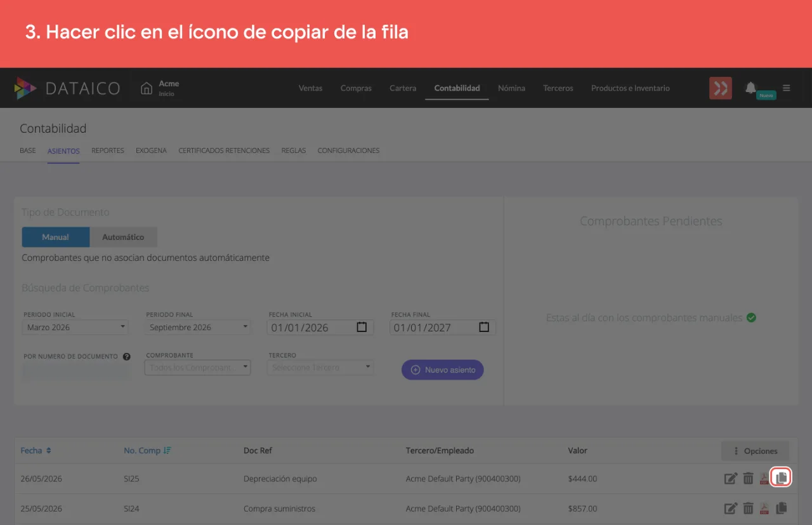This screenshot has height=525, width=812.
Task: Click the Fecha Inicial date field 01/01/2026
Action: click(x=320, y=328)
